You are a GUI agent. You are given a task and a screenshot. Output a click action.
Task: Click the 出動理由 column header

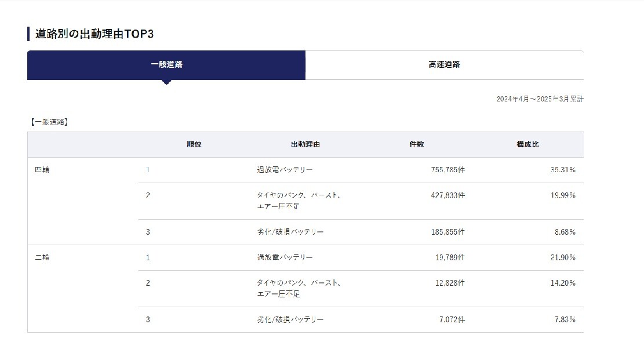(x=305, y=144)
